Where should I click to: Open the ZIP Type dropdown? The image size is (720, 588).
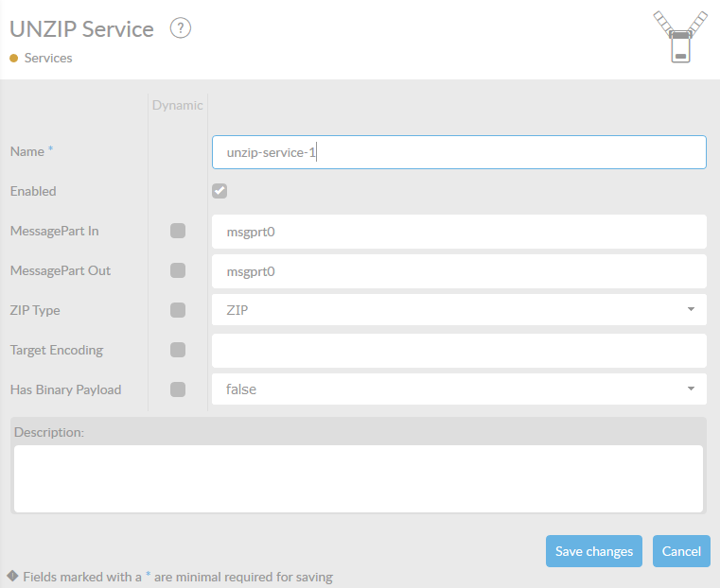click(x=459, y=310)
